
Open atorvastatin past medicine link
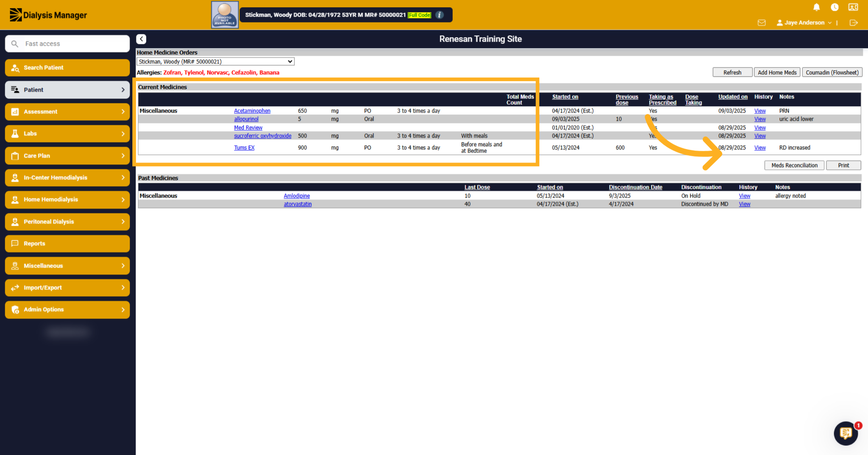click(x=298, y=204)
